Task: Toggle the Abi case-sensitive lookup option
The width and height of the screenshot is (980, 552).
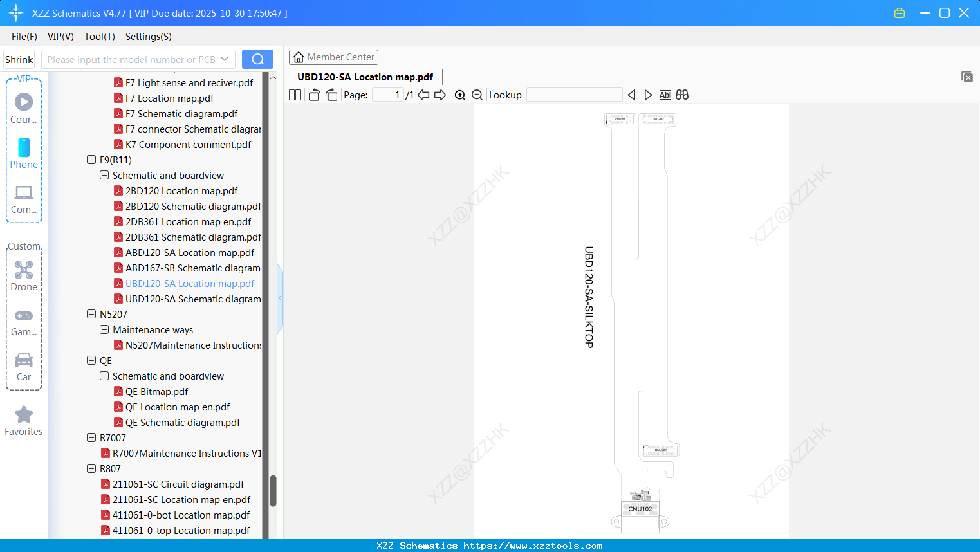Action: 665,95
